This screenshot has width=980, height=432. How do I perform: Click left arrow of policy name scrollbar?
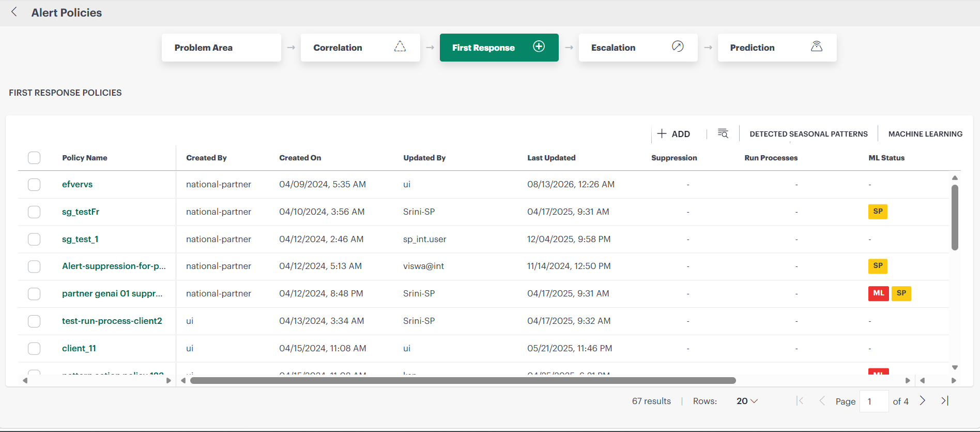(25, 380)
